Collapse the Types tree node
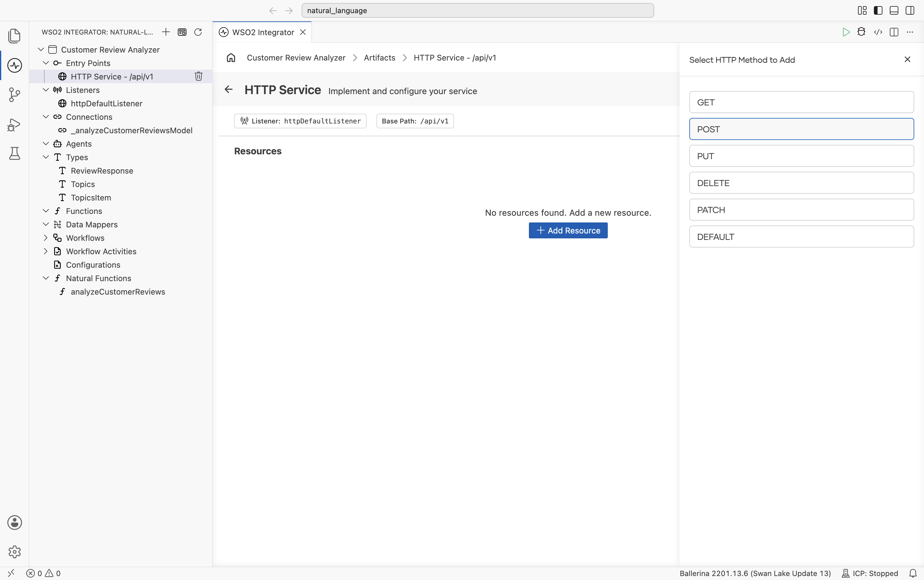 coord(46,157)
